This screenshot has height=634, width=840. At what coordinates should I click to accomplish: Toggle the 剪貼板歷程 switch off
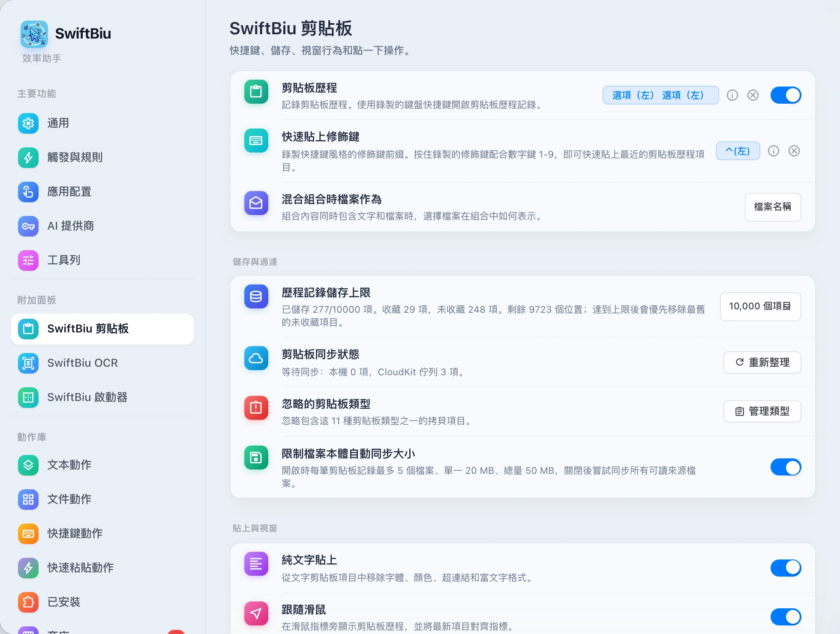click(786, 95)
